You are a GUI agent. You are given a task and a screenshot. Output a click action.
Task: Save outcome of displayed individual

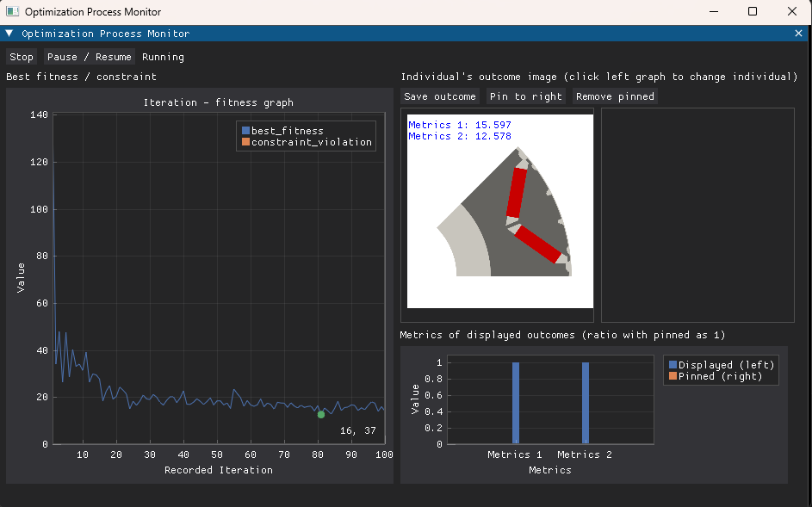(439, 96)
